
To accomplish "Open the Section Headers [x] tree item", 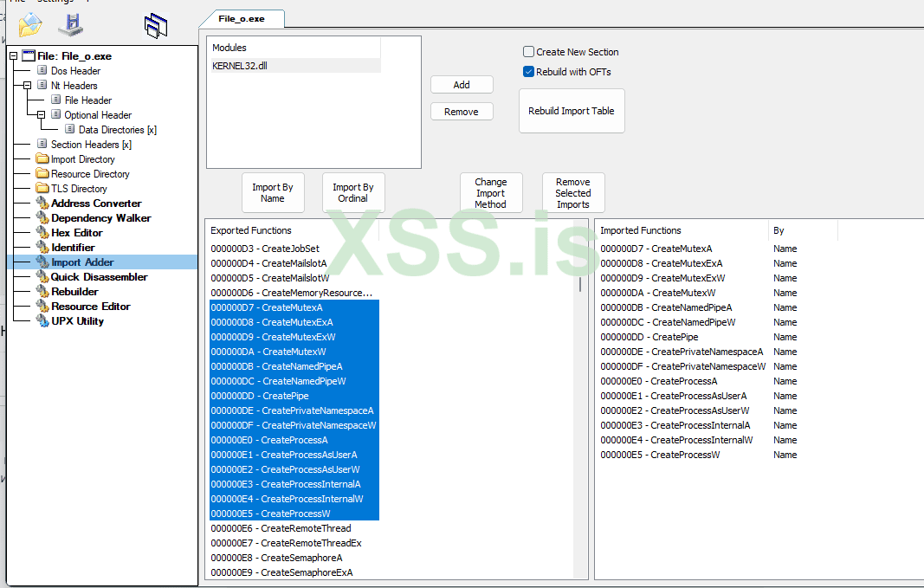I will [x=91, y=145].
